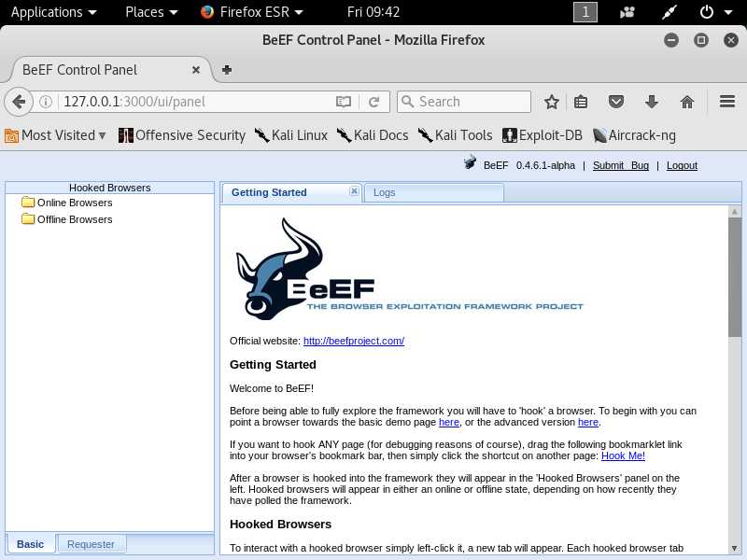Open the Pocket icon

click(x=616, y=102)
